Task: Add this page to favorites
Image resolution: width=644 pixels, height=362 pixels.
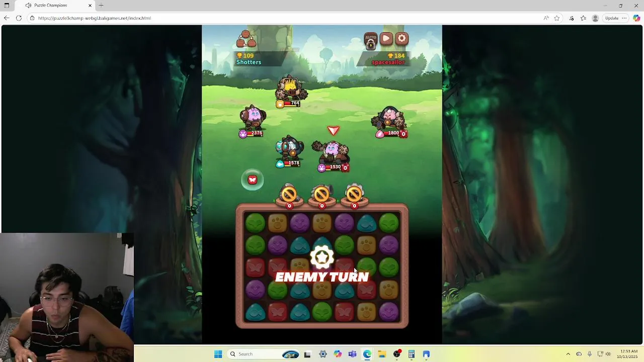Action: tap(557, 18)
